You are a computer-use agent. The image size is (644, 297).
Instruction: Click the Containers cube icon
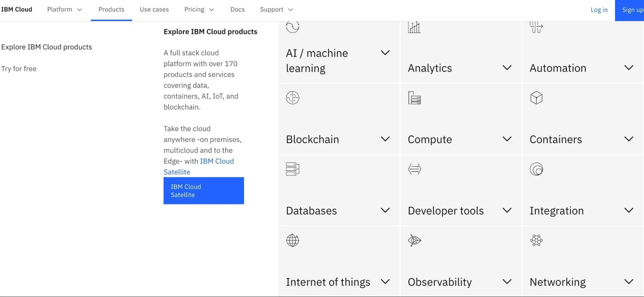pyautogui.click(x=536, y=98)
